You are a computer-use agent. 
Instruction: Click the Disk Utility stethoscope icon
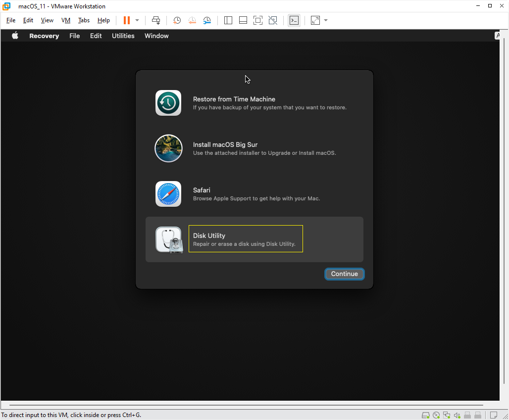(169, 239)
